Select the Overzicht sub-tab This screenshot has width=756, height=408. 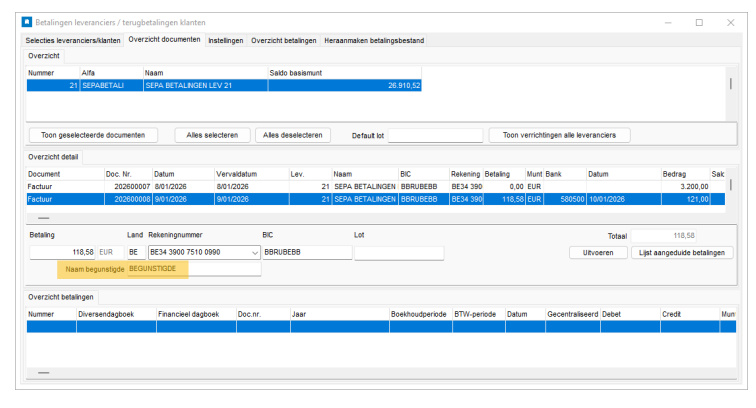coord(44,56)
